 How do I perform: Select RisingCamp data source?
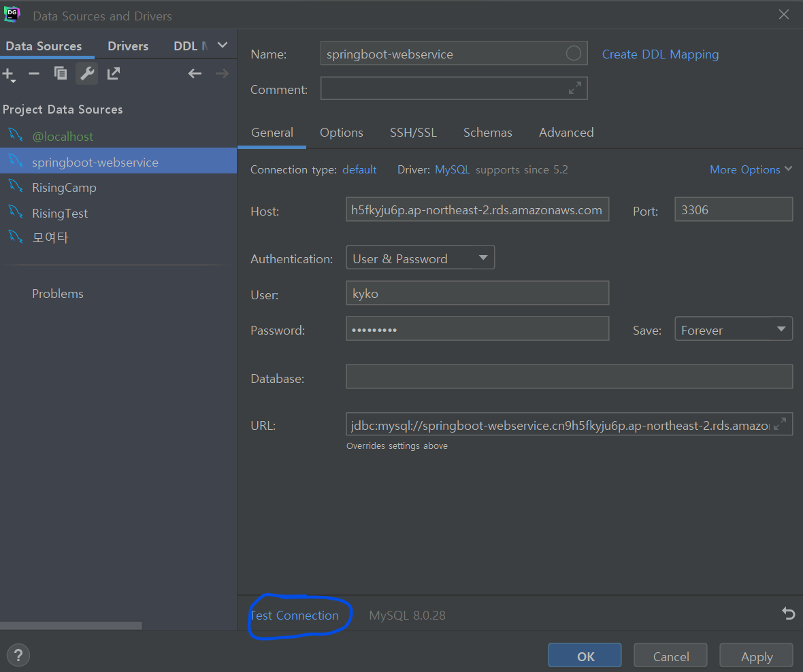coord(118,187)
